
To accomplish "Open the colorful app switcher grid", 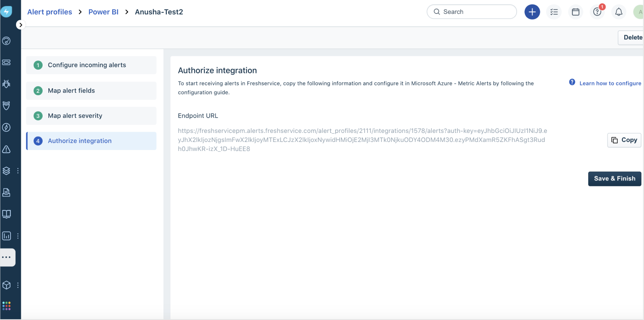I will [x=7, y=306].
